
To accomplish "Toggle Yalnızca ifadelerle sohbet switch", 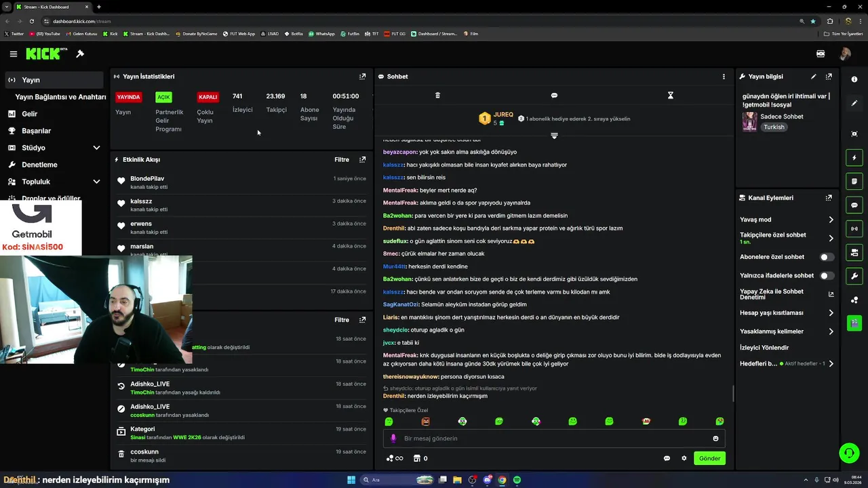I will coord(827,276).
